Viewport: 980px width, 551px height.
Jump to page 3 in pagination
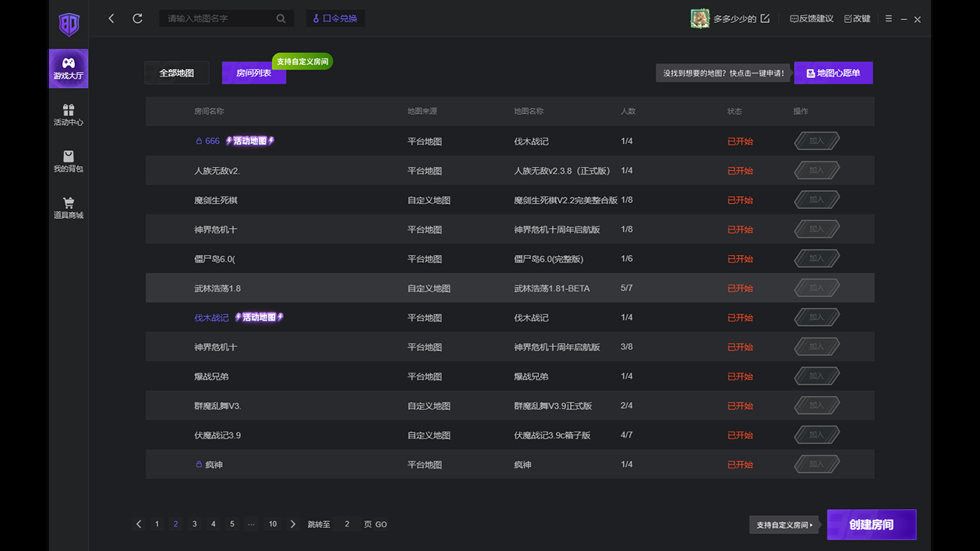click(194, 524)
